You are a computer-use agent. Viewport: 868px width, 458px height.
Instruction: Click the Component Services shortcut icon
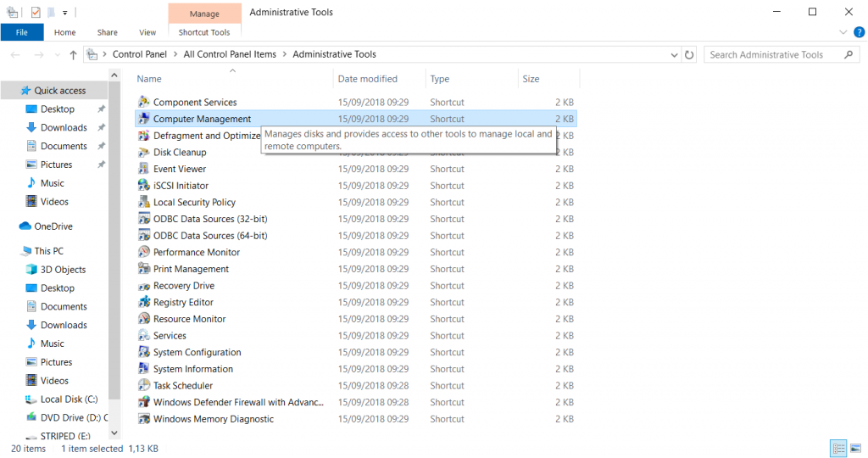[144, 102]
